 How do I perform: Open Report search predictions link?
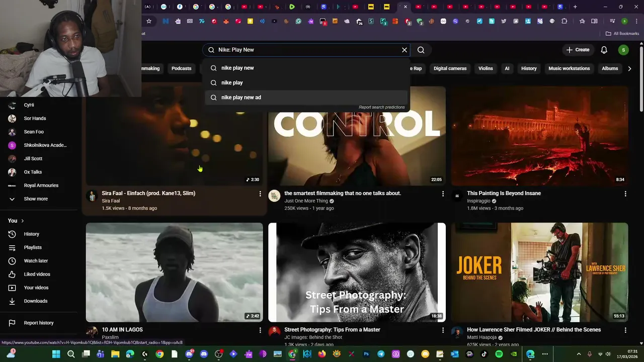click(381, 107)
